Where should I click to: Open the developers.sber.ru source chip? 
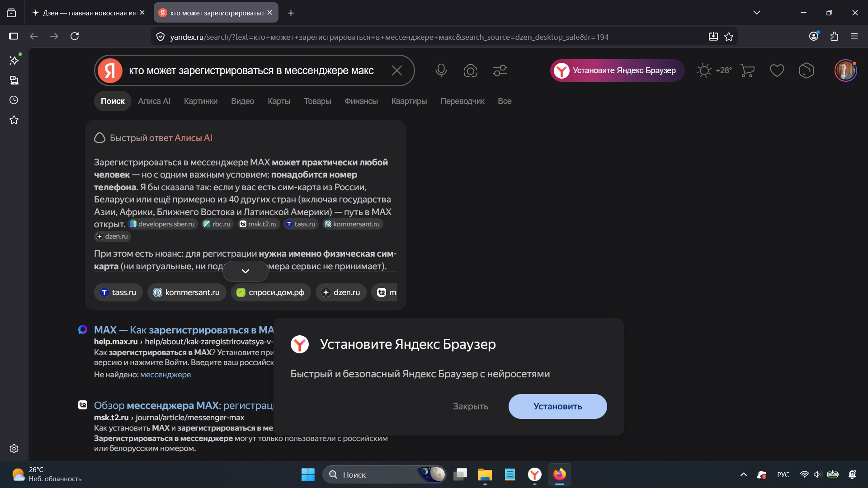[x=163, y=224]
